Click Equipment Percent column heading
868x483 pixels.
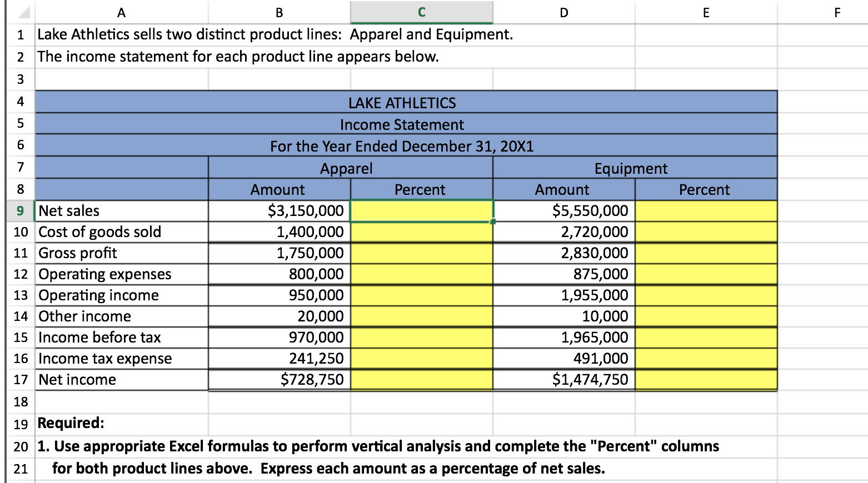(706, 189)
